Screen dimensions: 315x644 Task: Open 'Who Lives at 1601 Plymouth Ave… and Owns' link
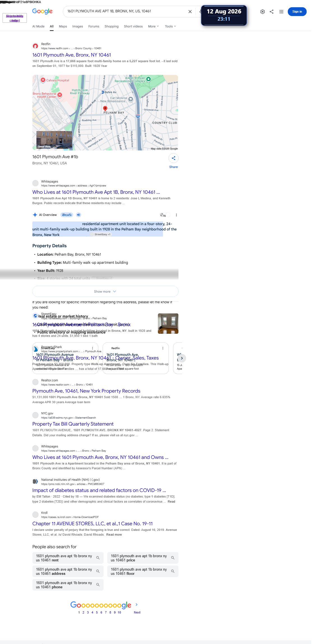coord(100,457)
